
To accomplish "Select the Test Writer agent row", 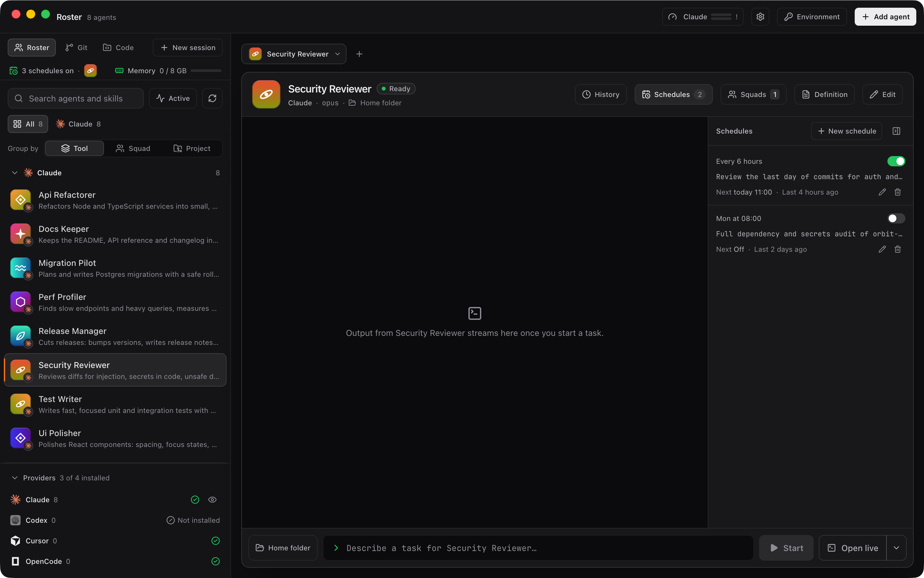I will pos(115,404).
